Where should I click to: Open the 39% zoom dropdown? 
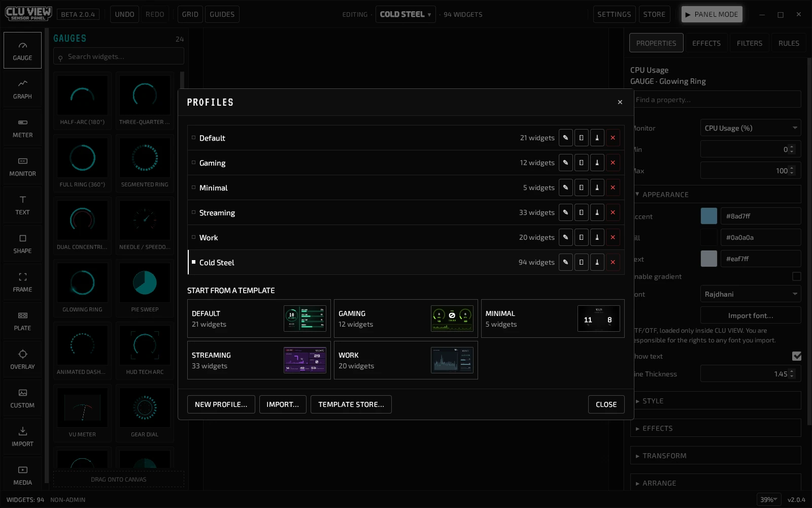[769, 499]
